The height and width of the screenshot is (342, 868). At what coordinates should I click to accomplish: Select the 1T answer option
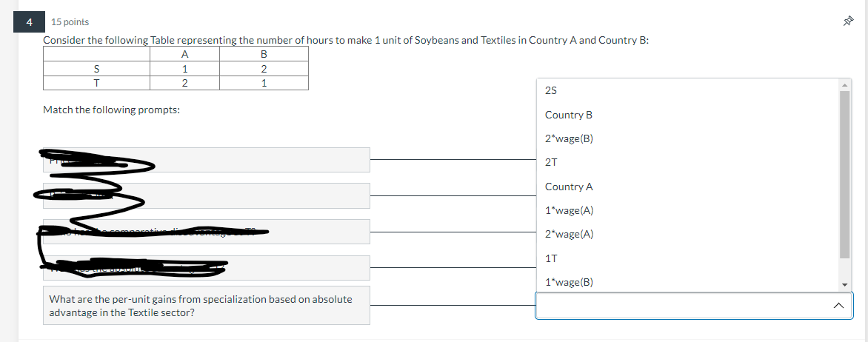(x=689, y=258)
